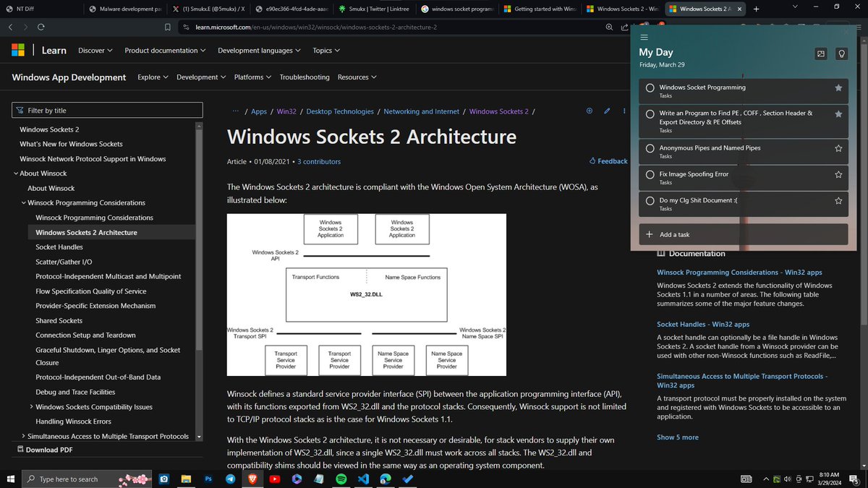Click the bookmark icon in address bar

167,27
